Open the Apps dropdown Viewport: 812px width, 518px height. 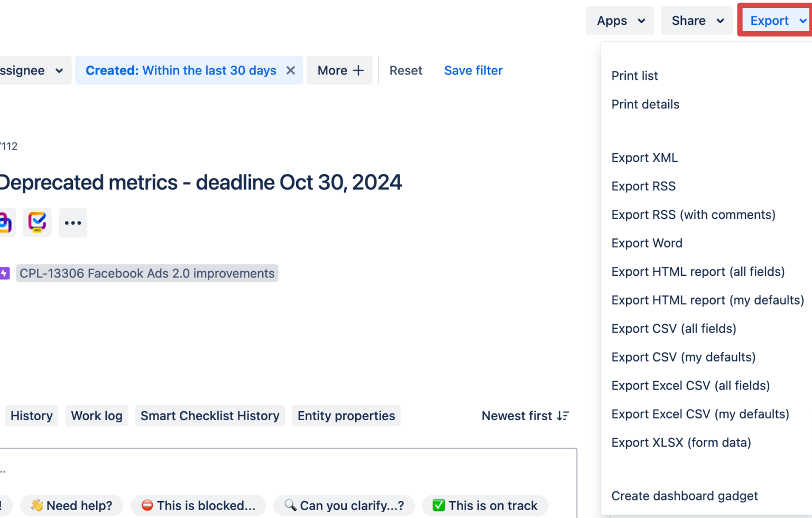click(620, 20)
